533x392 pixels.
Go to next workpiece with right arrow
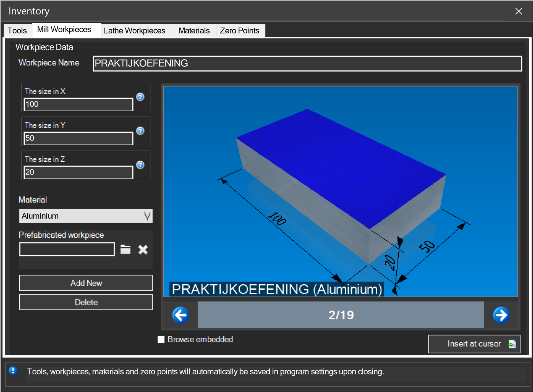[501, 315]
